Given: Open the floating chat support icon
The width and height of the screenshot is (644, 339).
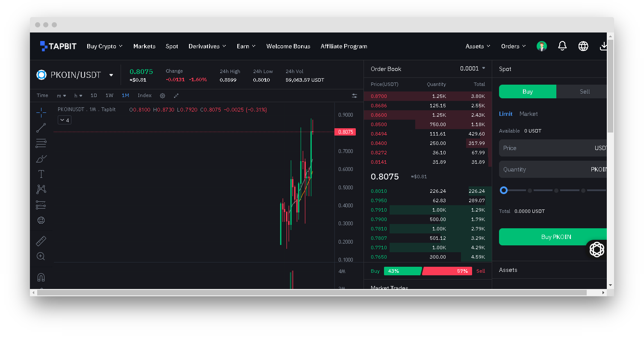Looking at the screenshot, I should (597, 249).
